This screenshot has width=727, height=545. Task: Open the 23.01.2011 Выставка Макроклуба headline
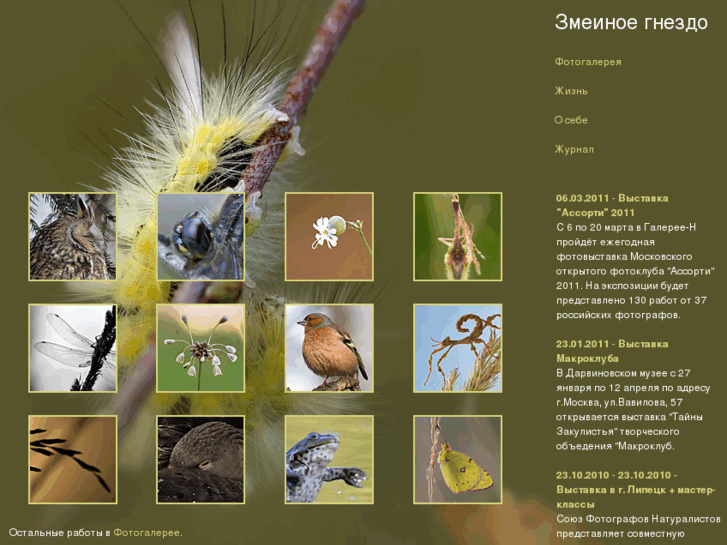point(612,350)
